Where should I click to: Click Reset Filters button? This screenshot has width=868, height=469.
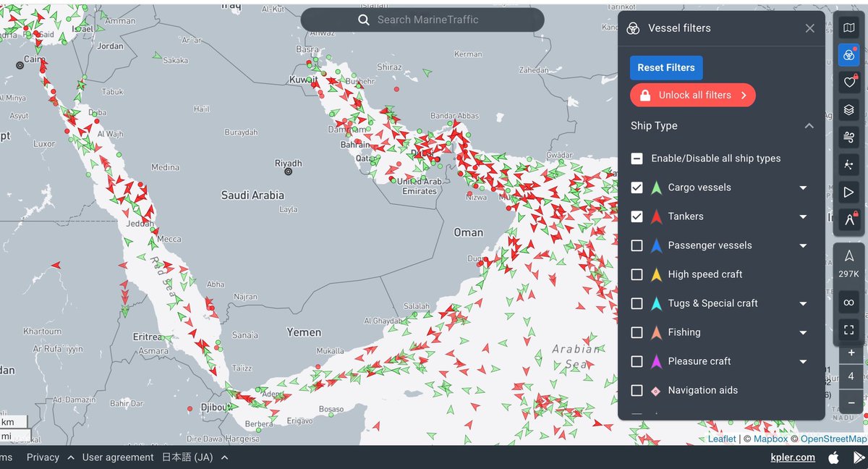point(666,67)
